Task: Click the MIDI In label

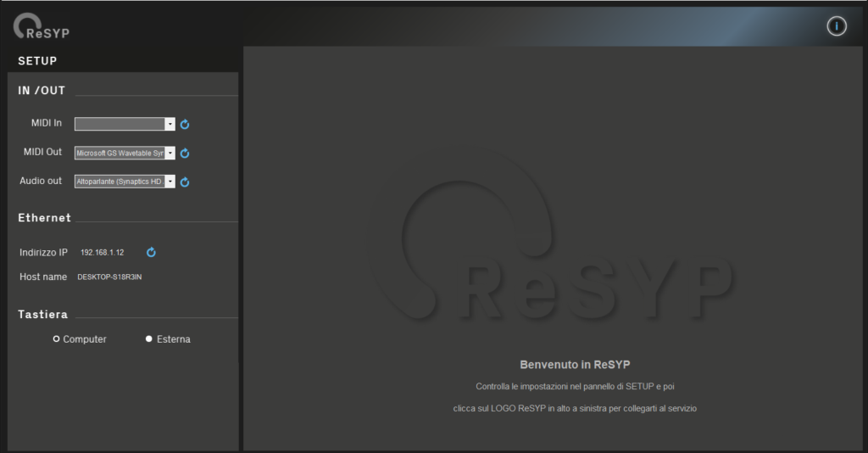Action: [47, 123]
